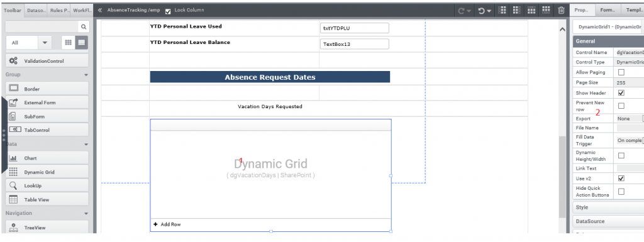Select the External Form control icon
Image resolution: width=644 pixels, height=242 pixels.
(13, 102)
